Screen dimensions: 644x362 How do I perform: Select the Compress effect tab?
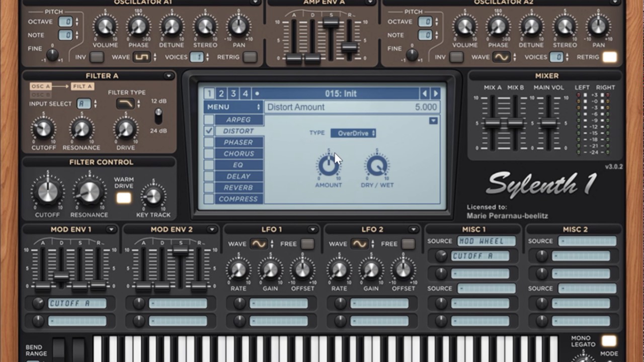coord(239,199)
